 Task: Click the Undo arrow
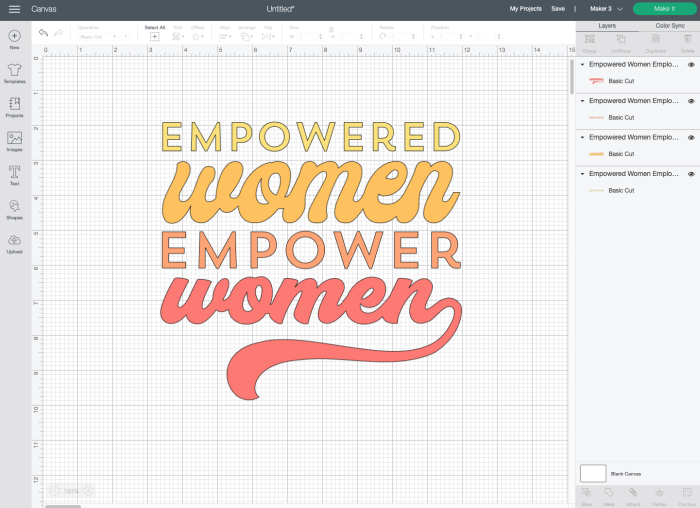tap(43, 33)
